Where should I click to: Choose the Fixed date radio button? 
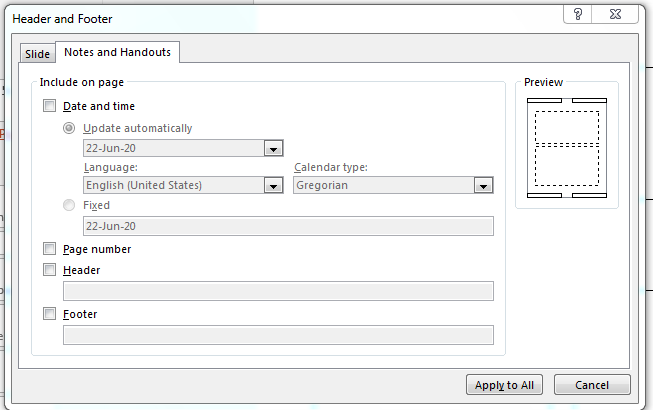[x=69, y=205]
